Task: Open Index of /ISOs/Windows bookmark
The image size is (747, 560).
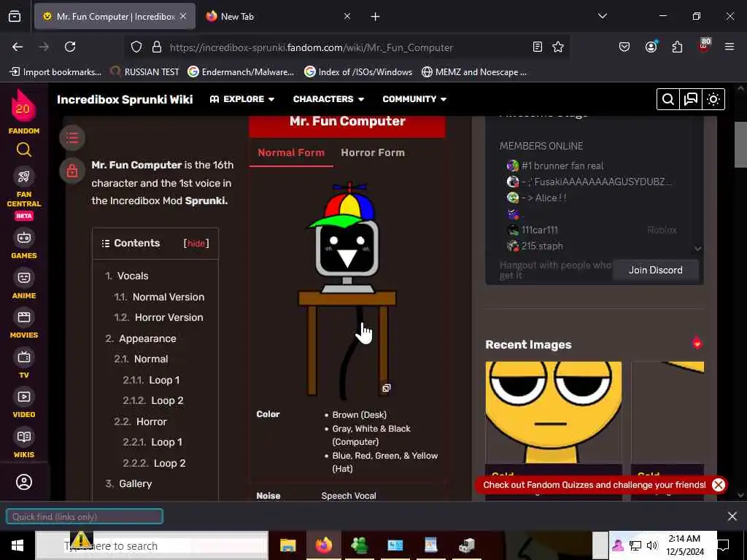Action: pyautogui.click(x=358, y=72)
